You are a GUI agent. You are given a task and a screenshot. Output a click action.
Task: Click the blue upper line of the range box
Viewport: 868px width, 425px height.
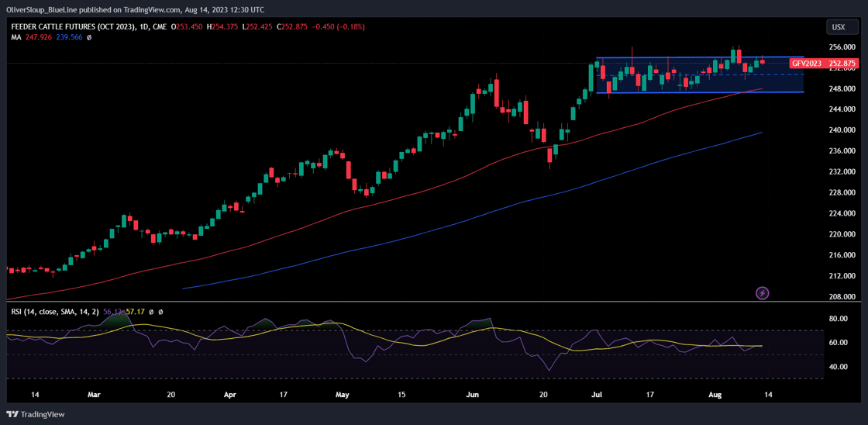coord(700,57)
